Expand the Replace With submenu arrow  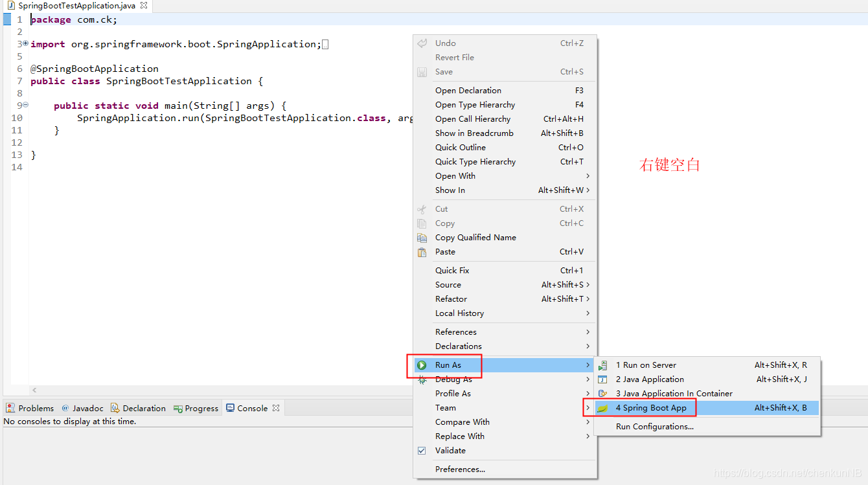tap(588, 436)
